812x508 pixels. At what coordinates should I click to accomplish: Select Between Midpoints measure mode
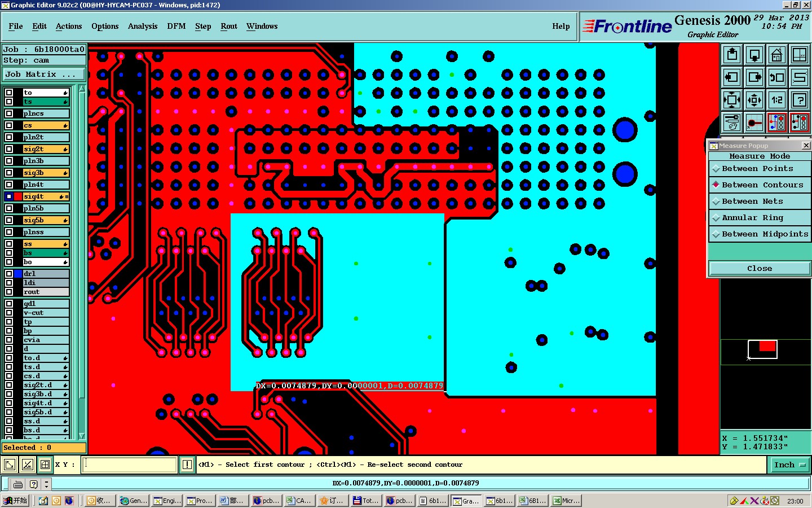click(x=760, y=234)
